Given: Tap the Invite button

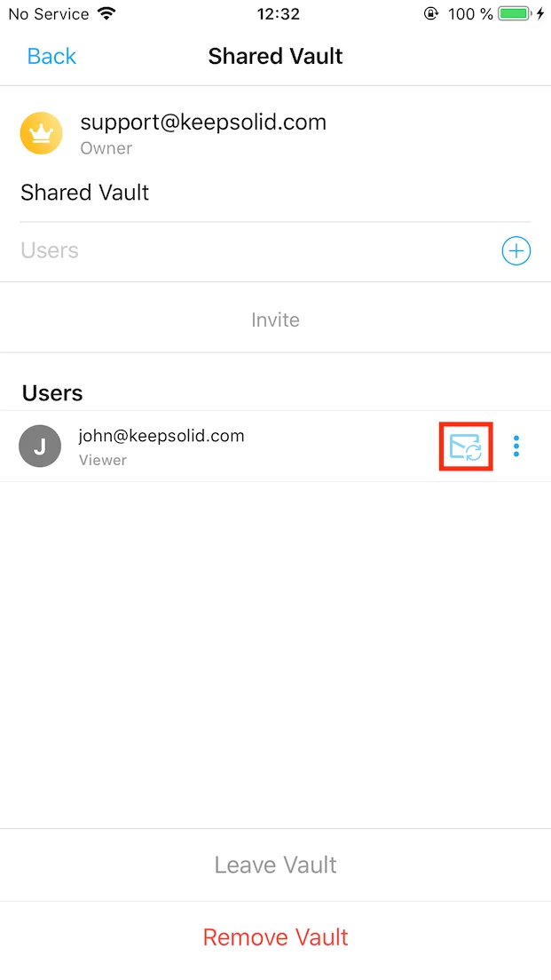Looking at the screenshot, I should (x=275, y=320).
